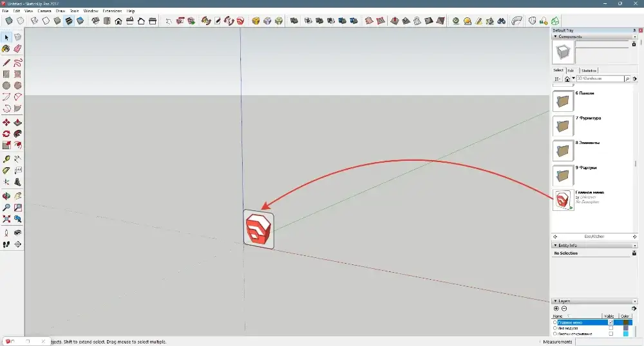Enable X-Ray face style

pyautogui.click(x=9, y=21)
